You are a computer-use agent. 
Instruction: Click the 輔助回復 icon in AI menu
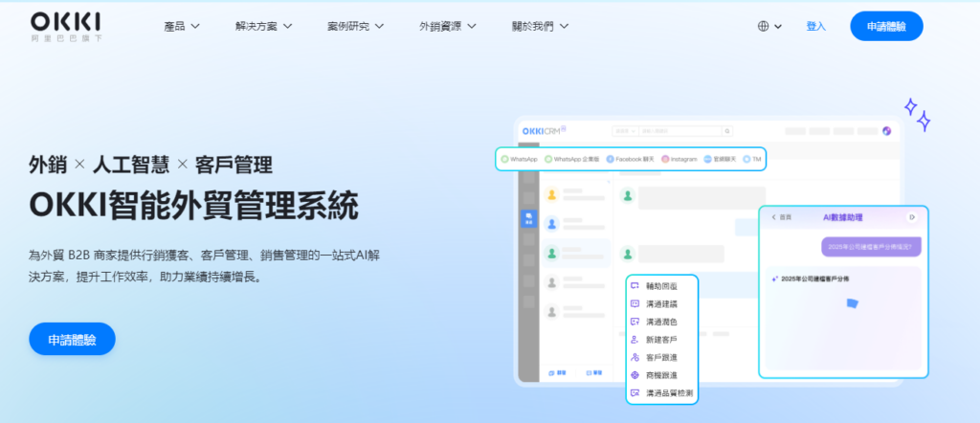pos(635,286)
